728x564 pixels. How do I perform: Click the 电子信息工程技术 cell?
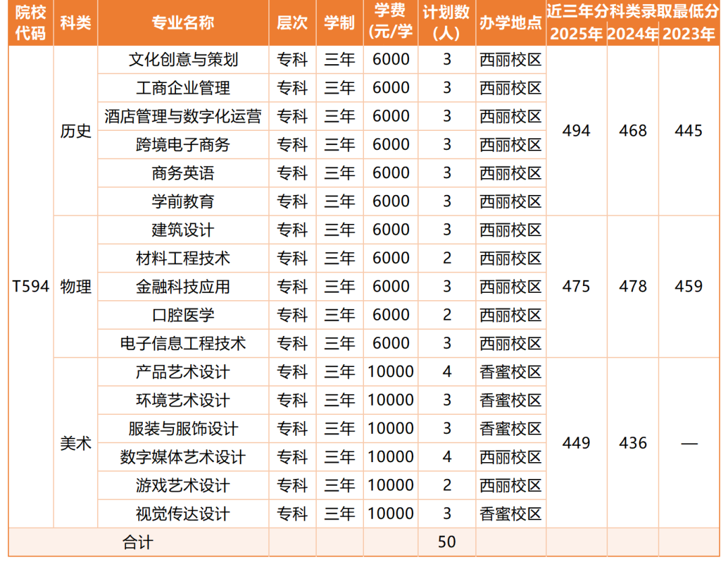183,343
